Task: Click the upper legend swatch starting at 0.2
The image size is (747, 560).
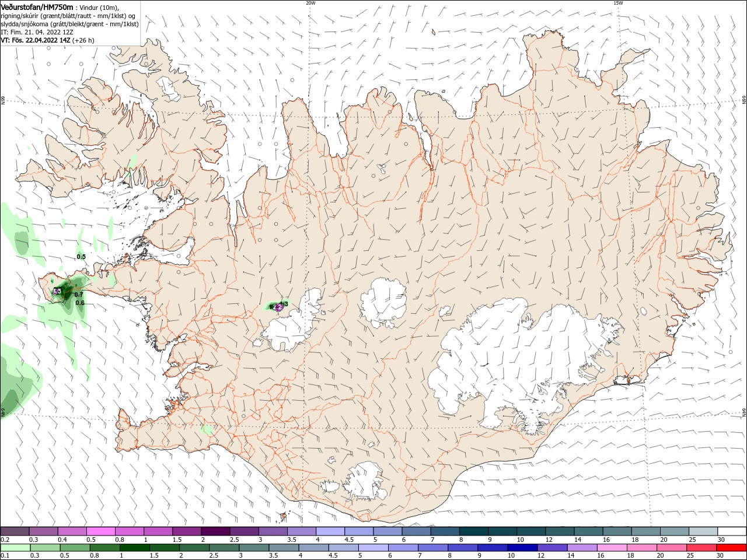Action: pyautogui.click(x=15, y=531)
